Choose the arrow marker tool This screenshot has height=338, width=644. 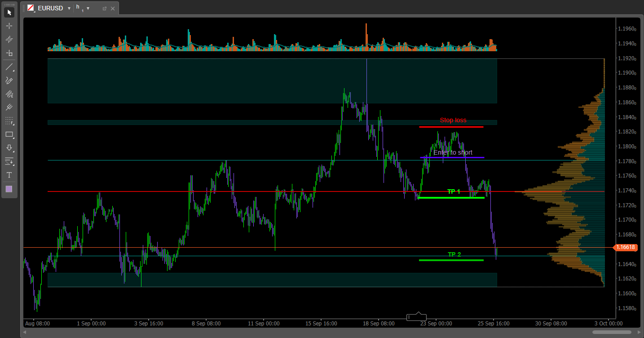pyautogui.click(x=9, y=148)
